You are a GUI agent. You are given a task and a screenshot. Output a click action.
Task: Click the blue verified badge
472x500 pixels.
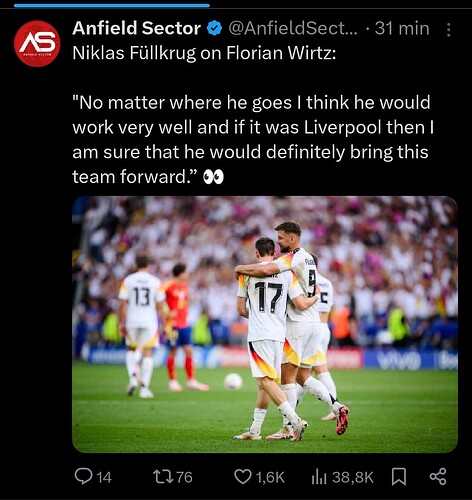coord(215,28)
